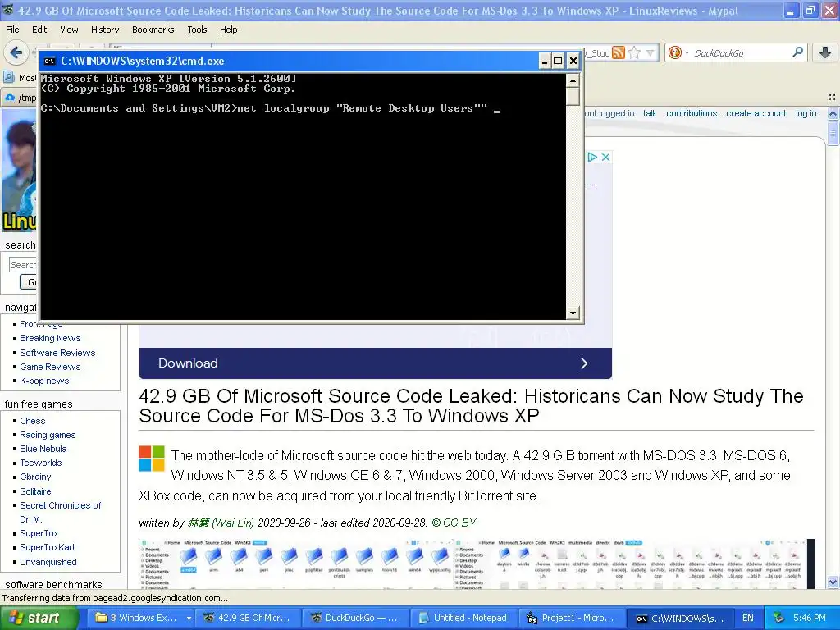The width and height of the screenshot is (840, 630).
Task: Open the Edit menu
Action: point(39,30)
